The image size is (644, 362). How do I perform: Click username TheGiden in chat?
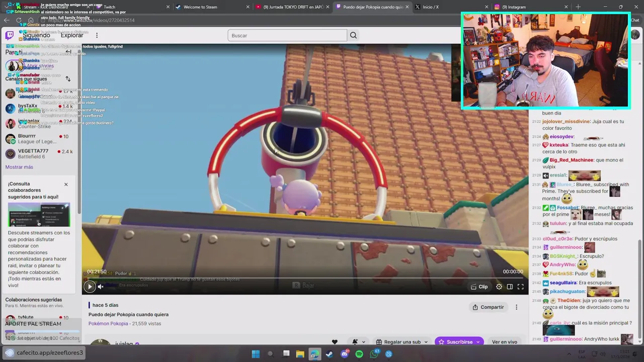click(569, 301)
